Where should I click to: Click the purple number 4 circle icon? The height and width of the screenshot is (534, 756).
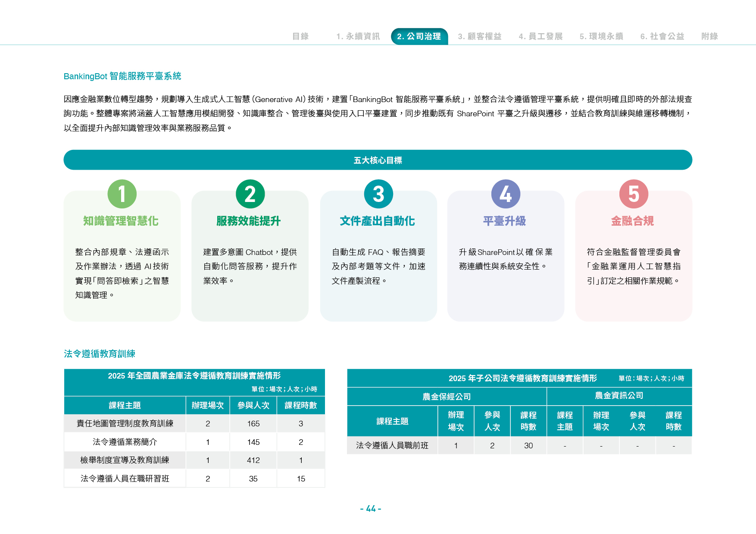506,194
